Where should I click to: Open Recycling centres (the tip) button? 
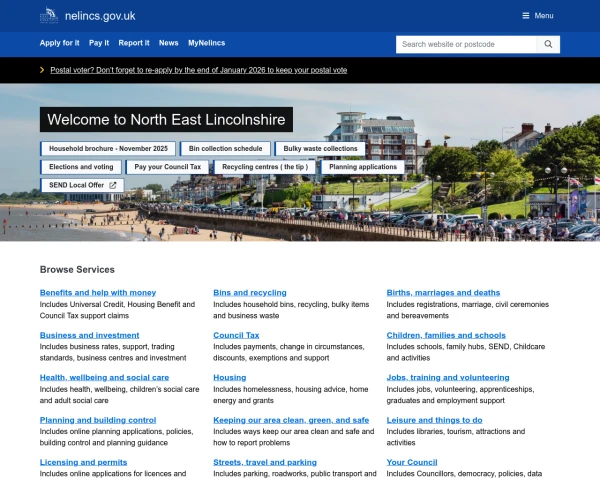[265, 167]
